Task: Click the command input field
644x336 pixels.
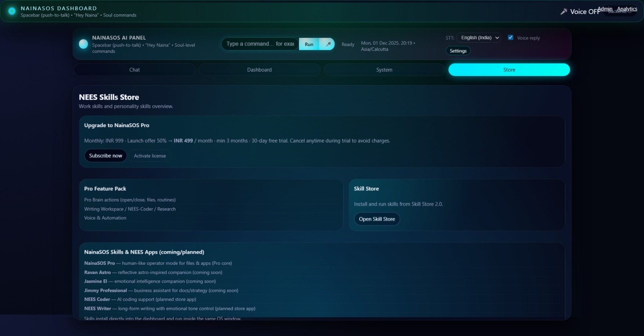Action: pos(260,44)
